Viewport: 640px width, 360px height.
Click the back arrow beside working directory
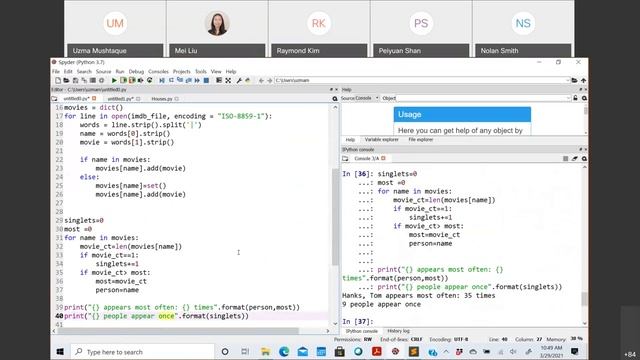click(261, 80)
